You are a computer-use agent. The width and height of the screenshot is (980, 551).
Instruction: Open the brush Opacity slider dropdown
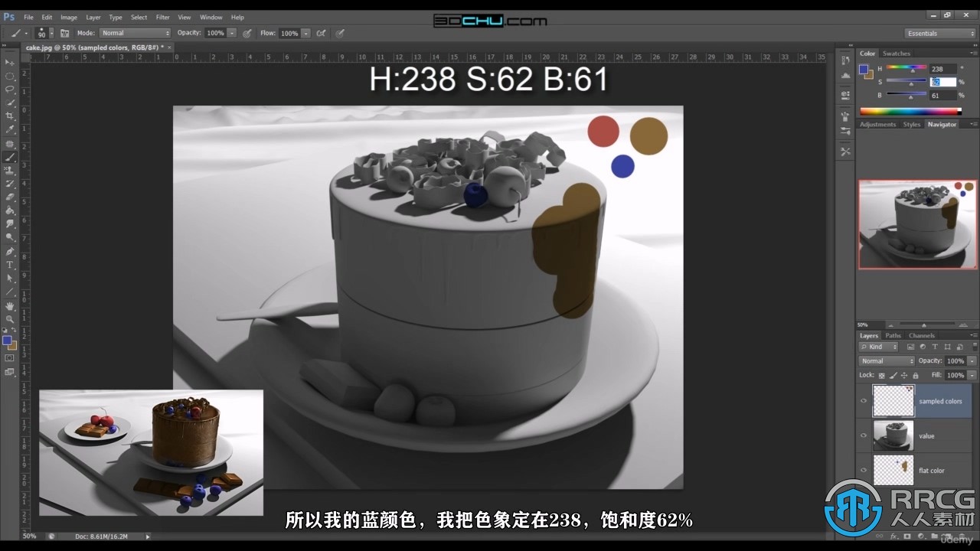coord(232,33)
